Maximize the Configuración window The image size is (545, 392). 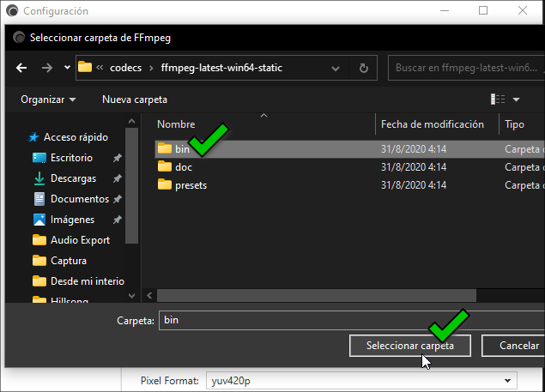[483, 11]
